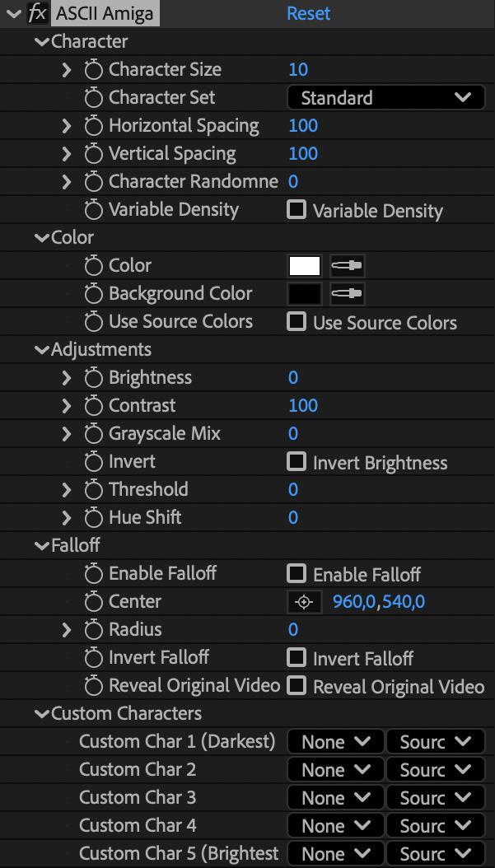This screenshot has height=868, width=495.
Task: Expand the Horizontal Spacing property
Action: (x=67, y=126)
